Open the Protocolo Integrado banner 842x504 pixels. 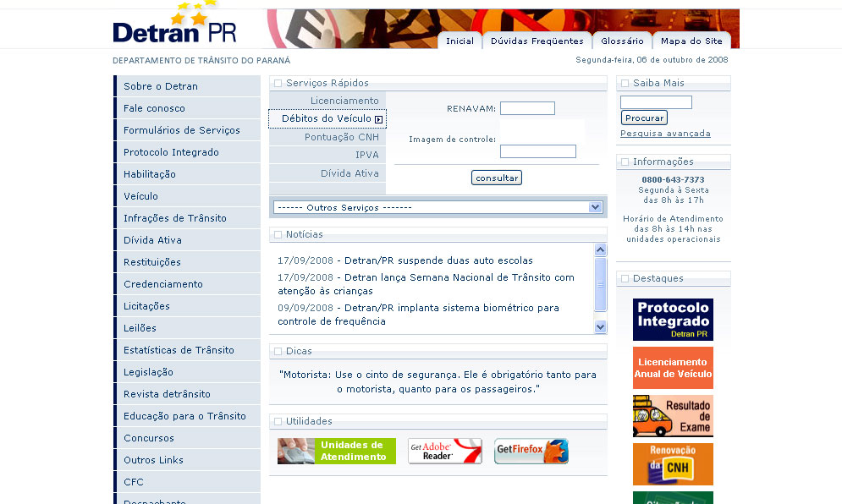tap(673, 320)
